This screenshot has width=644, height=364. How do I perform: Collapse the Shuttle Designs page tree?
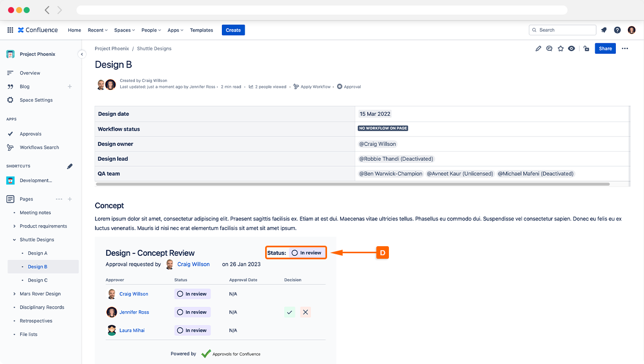coord(14,240)
